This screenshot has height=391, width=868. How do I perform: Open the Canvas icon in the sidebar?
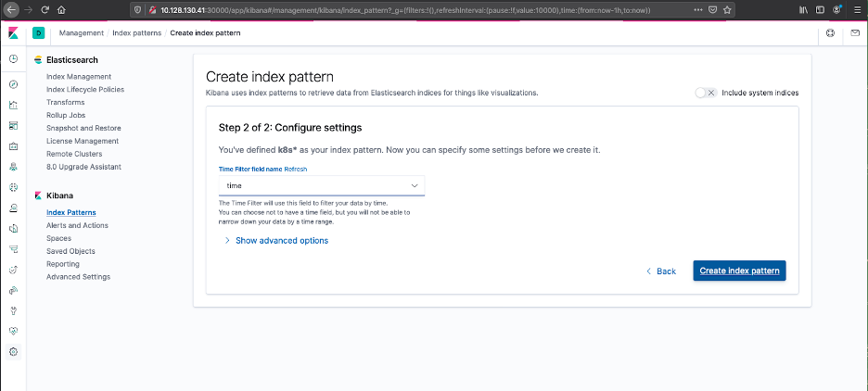(x=14, y=146)
